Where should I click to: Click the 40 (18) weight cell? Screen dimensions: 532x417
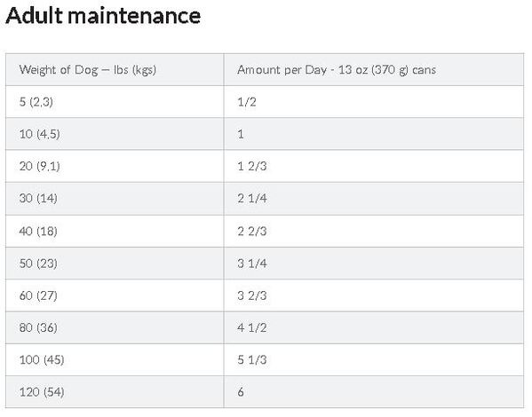tap(115, 231)
